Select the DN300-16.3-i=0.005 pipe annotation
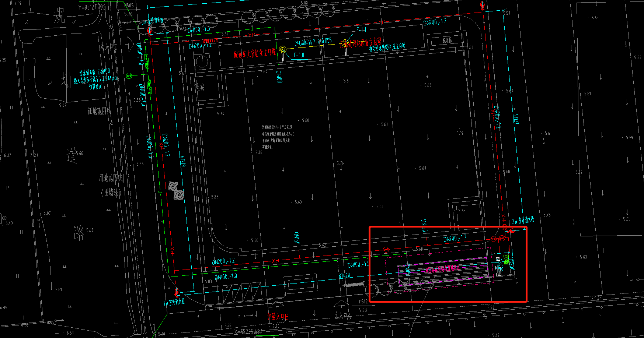644x338 pixels. [313, 42]
